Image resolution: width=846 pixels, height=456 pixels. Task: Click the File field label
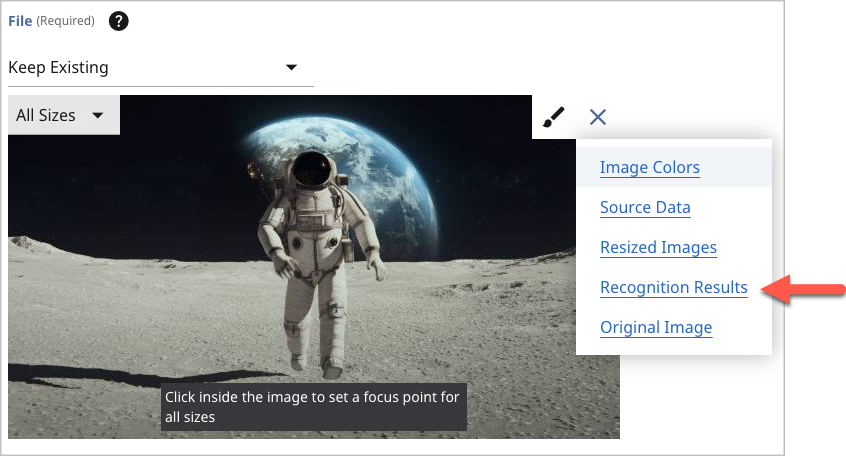click(x=20, y=21)
